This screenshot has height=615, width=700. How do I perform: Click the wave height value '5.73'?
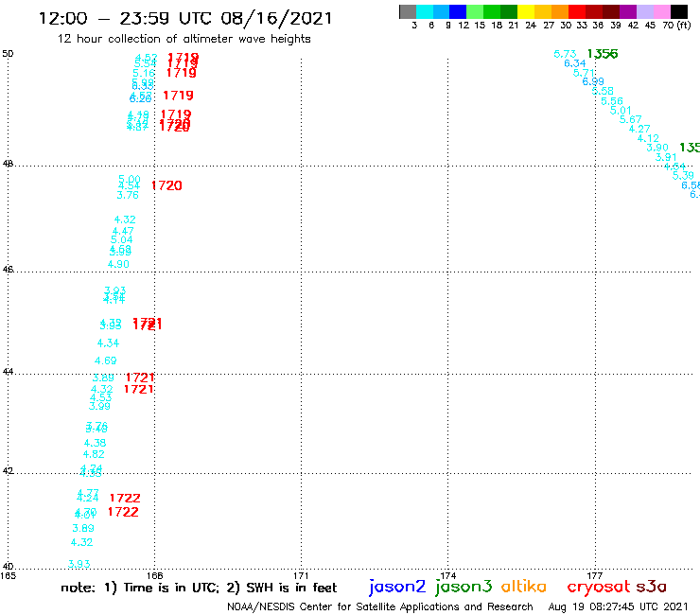565,54
